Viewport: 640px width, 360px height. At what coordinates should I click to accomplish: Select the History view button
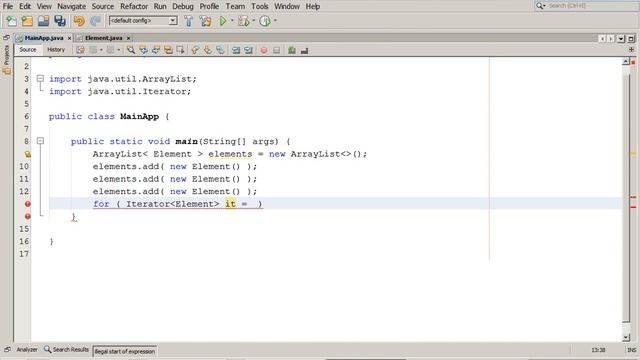pos(56,50)
